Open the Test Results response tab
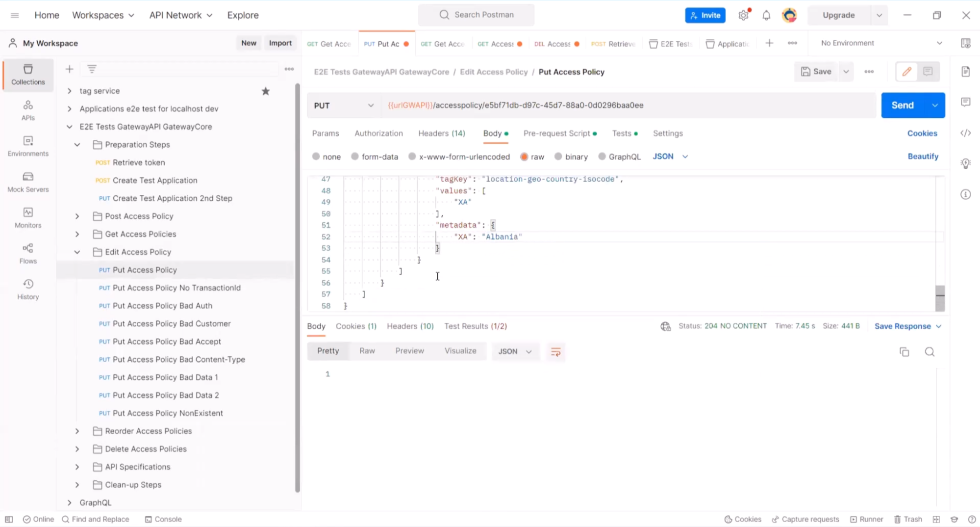The image size is (980, 527). (475, 326)
